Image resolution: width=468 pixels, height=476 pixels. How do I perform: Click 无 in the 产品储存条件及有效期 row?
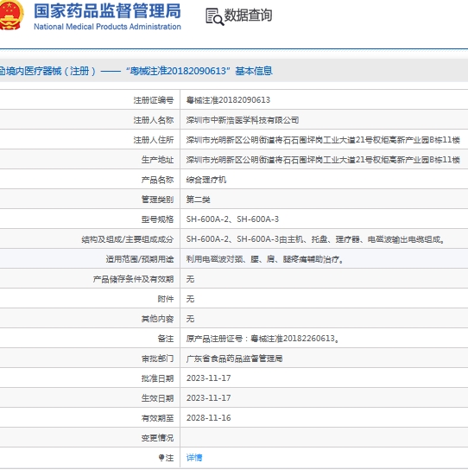[190, 279]
